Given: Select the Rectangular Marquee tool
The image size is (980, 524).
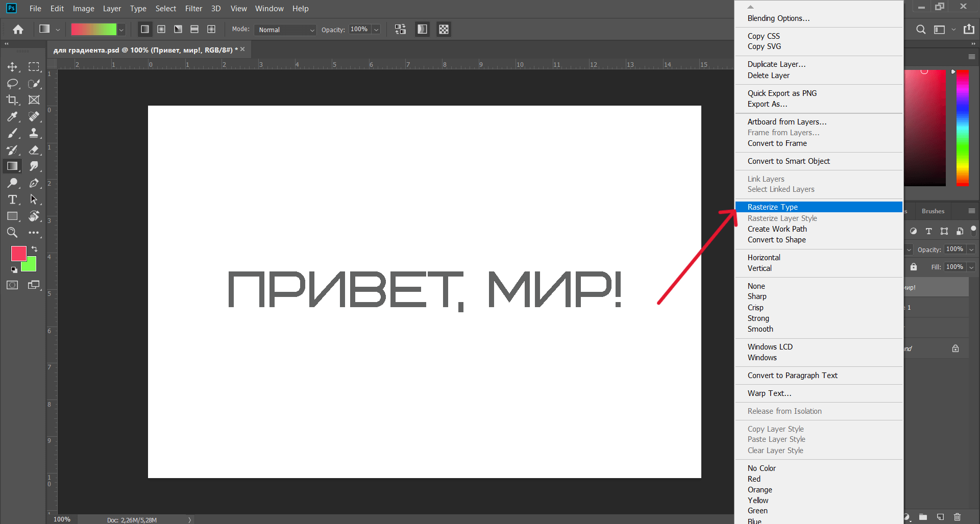Looking at the screenshot, I should [x=34, y=67].
